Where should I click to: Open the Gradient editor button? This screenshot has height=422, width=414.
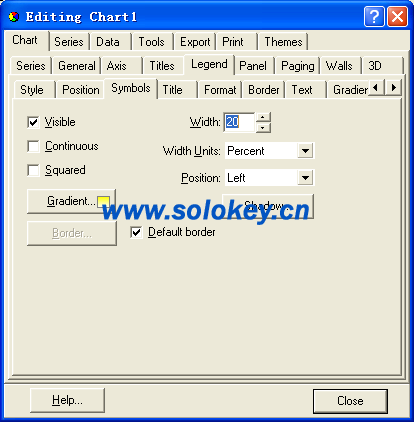coord(71,201)
